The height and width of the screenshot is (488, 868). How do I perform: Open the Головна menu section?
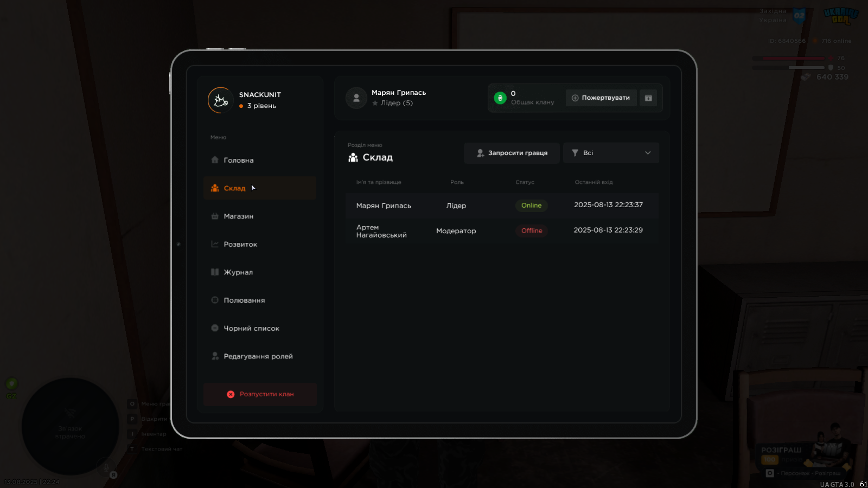click(259, 160)
